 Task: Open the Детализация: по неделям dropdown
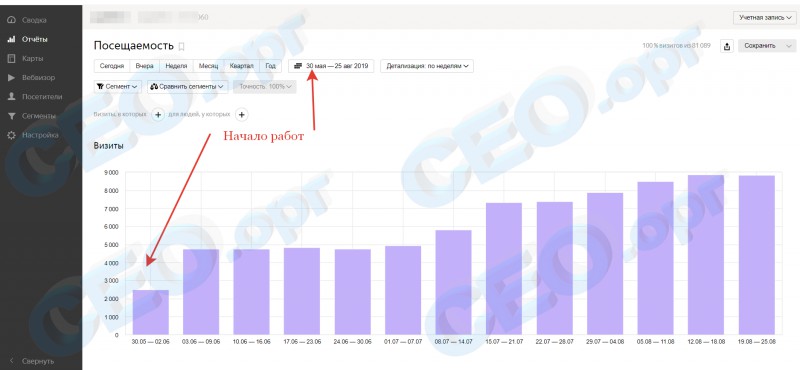pyautogui.click(x=427, y=66)
